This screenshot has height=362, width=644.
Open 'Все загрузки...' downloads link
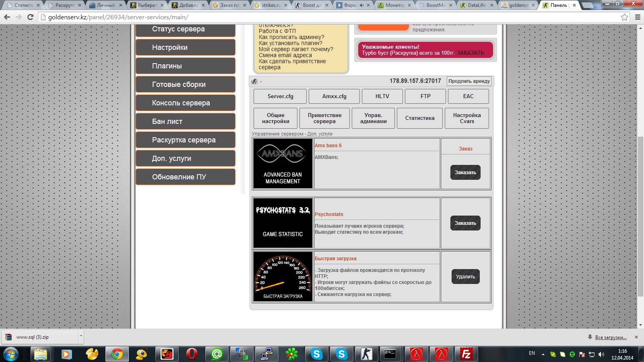611,337
